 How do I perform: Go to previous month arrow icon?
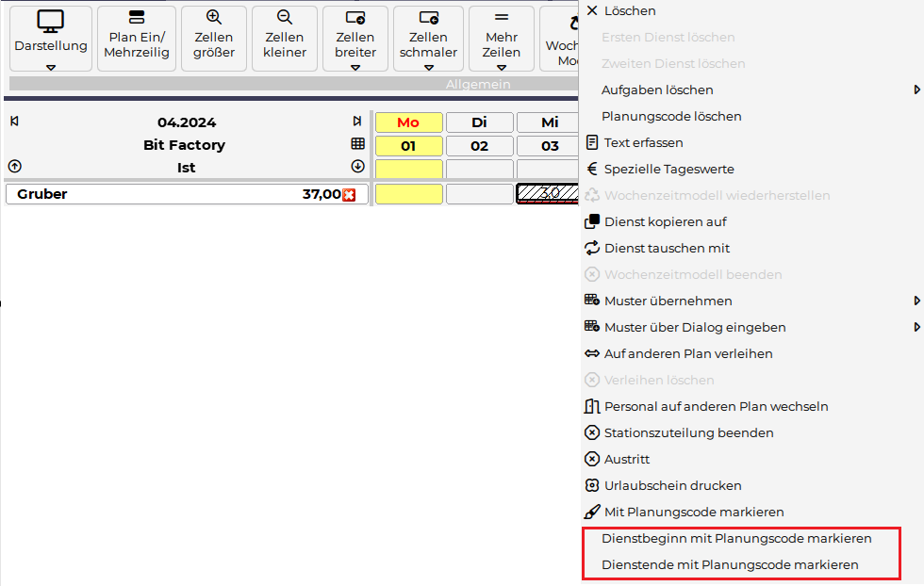tap(14, 122)
